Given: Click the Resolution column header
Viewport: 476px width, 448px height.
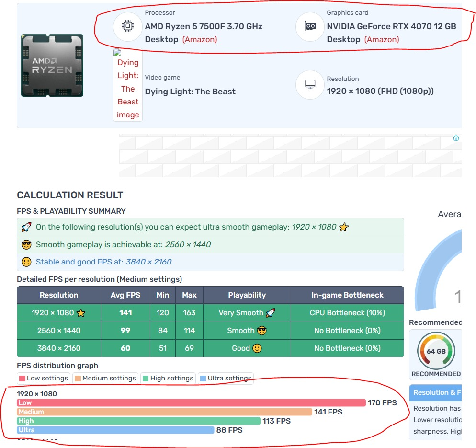Looking at the screenshot, I should [59, 295].
